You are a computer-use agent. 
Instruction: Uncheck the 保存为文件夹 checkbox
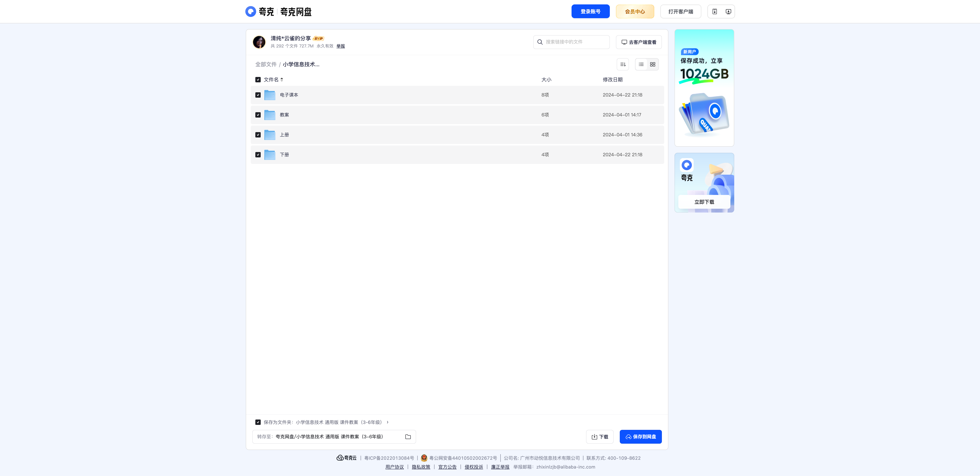click(258, 422)
